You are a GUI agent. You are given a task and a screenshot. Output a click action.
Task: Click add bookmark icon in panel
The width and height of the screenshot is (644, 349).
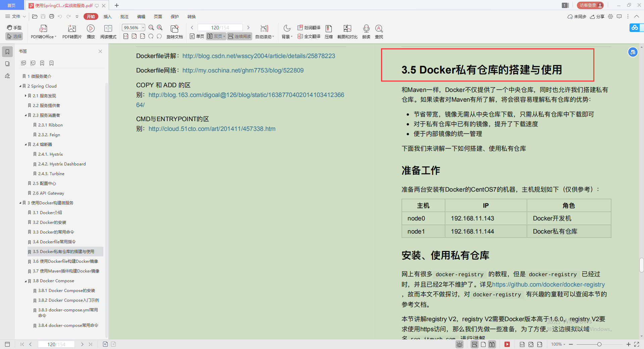tap(42, 63)
